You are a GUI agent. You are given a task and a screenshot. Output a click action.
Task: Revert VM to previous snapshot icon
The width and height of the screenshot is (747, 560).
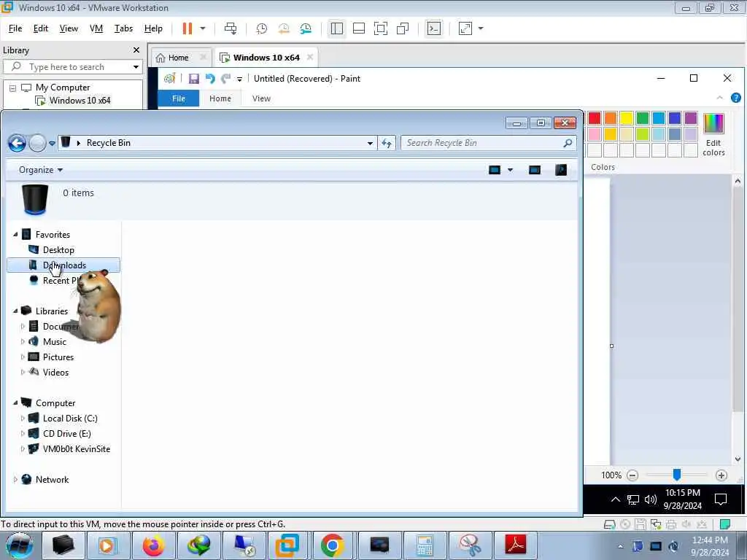click(284, 28)
